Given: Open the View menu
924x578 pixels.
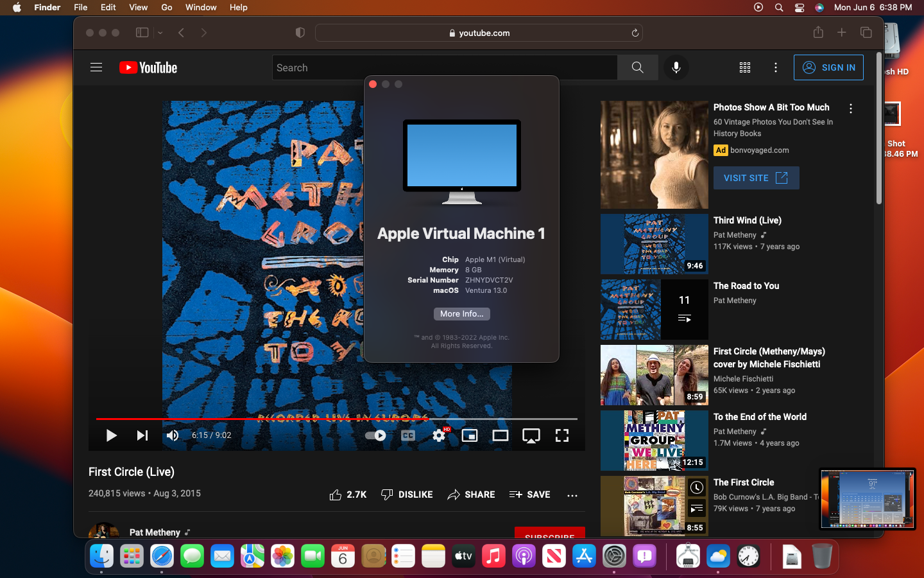Looking at the screenshot, I should point(139,7).
